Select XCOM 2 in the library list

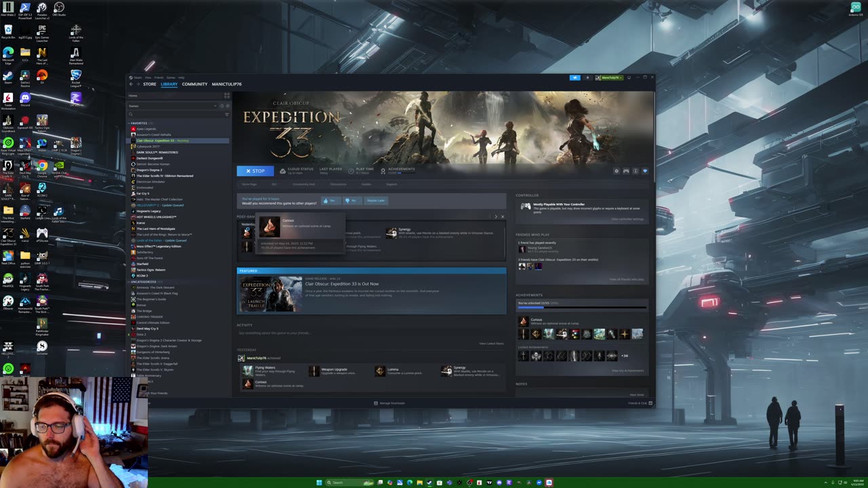pyautogui.click(x=141, y=276)
